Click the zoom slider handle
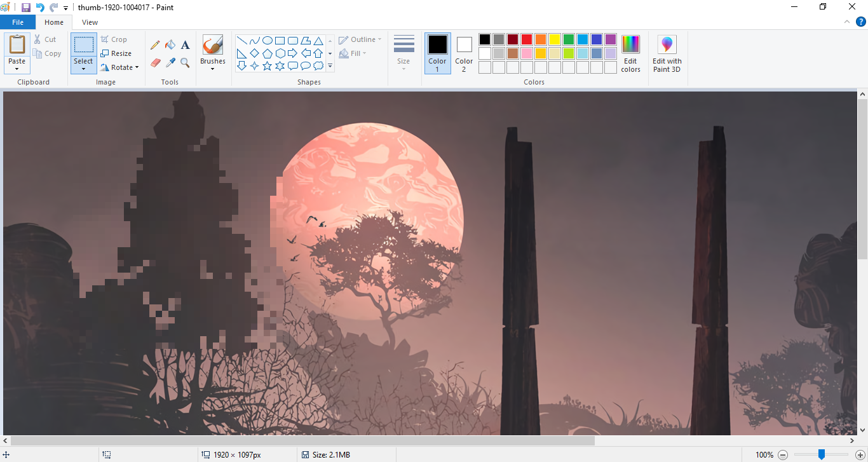 822,454
